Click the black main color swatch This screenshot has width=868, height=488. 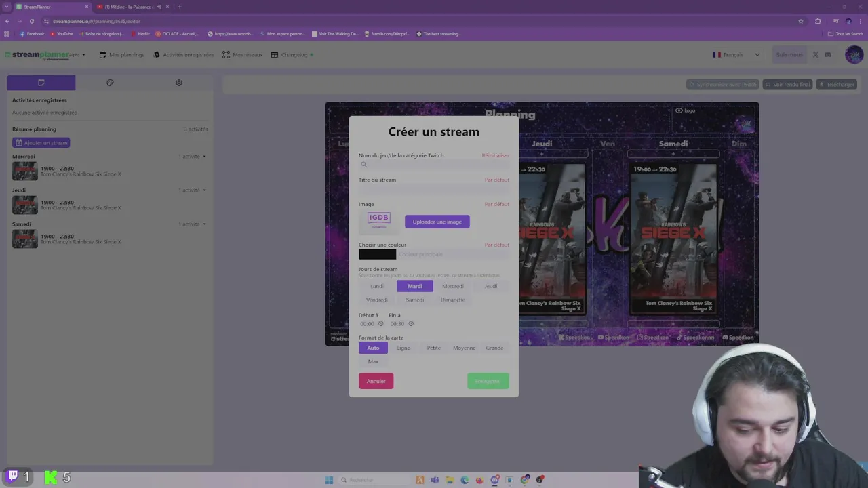(378, 255)
